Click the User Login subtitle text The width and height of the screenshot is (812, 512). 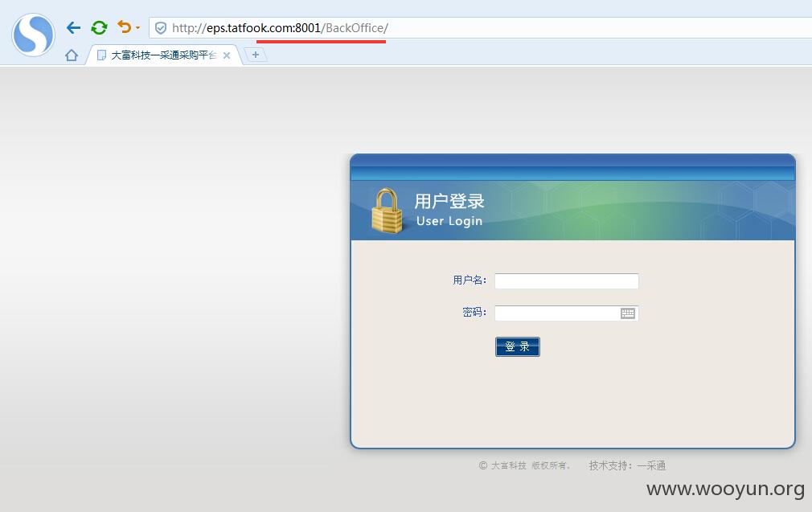449,221
